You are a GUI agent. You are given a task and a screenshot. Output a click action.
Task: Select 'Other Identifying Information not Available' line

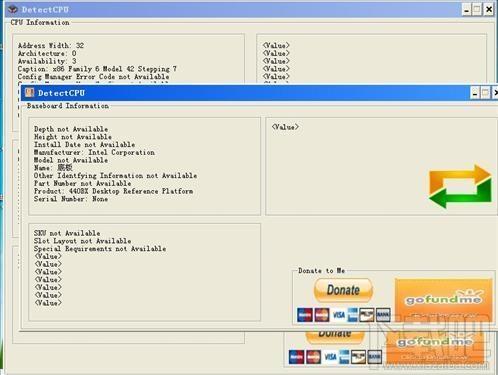pyautogui.click(x=115, y=176)
